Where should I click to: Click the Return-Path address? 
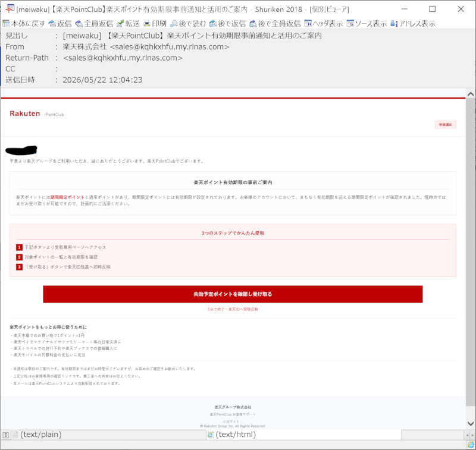point(123,58)
